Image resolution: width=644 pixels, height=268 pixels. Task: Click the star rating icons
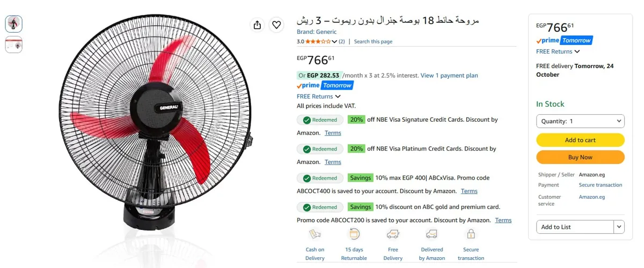(x=318, y=41)
